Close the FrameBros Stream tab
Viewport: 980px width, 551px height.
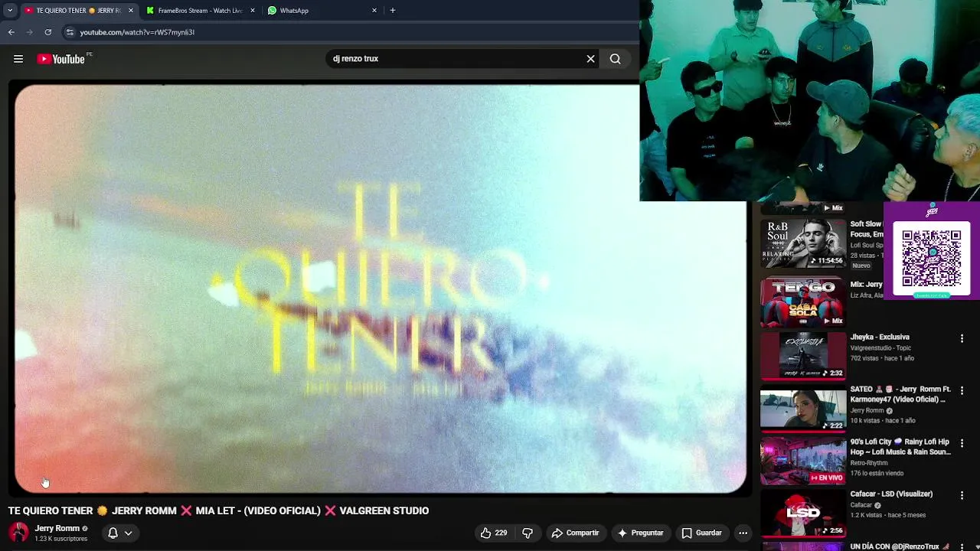click(x=253, y=11)
